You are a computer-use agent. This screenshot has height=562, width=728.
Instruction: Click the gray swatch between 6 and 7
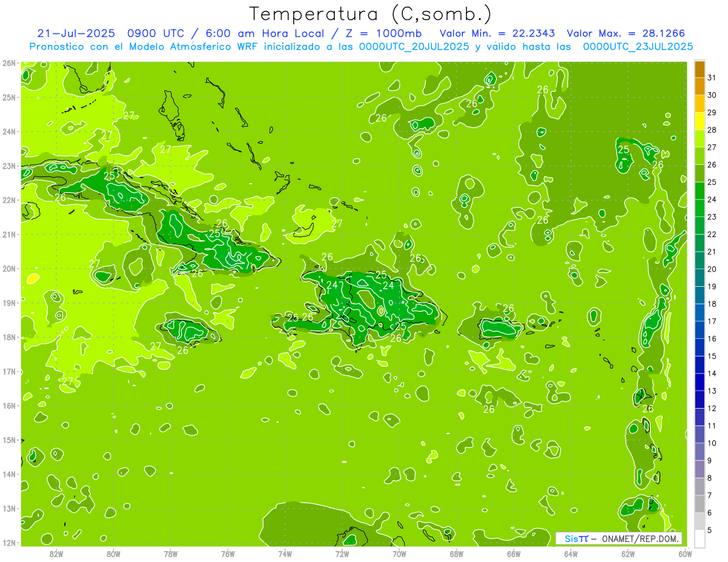click(699, 504)
